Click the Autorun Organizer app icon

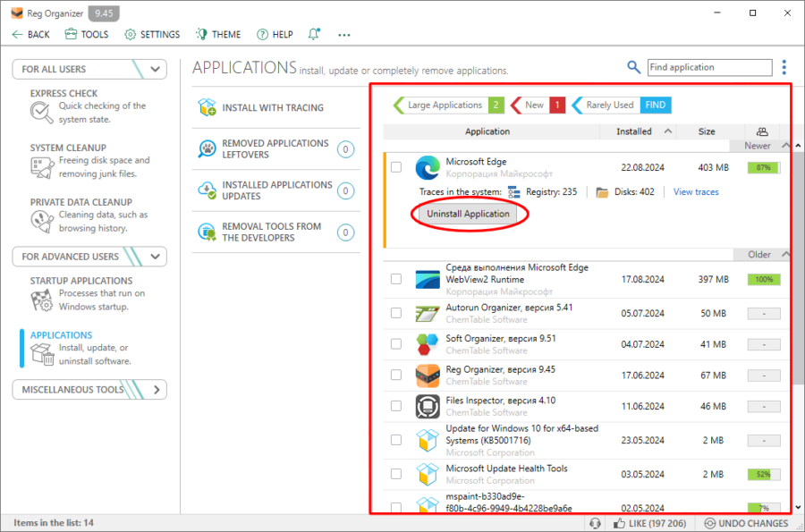tap(428, 314)
